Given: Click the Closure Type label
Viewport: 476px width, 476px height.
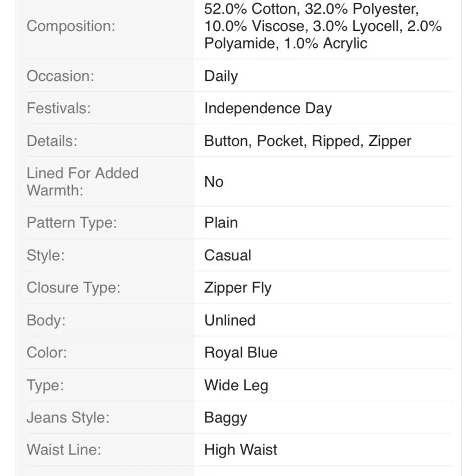Looking at the screenshot, I should [x=73, y=288].
